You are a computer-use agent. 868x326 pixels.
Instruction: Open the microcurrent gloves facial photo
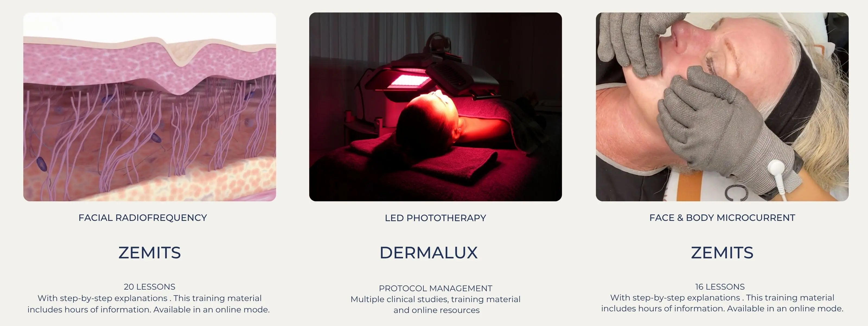point(722,107)
